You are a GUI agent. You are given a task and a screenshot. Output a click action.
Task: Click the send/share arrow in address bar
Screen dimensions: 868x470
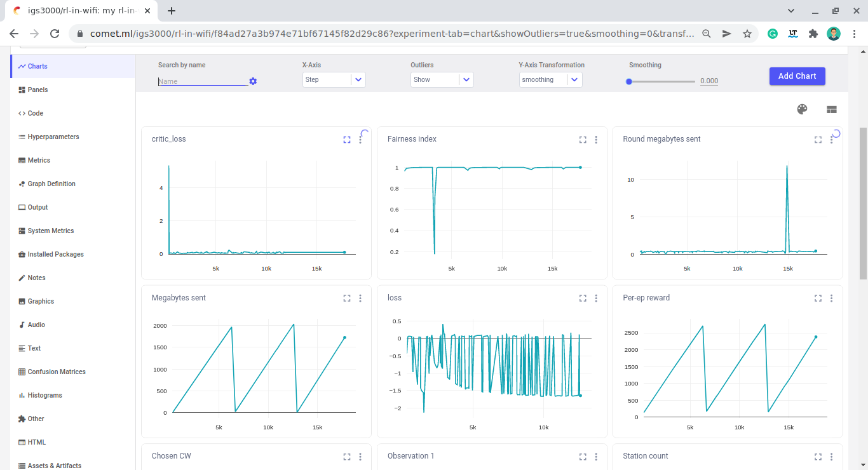(x=727, y=34)
